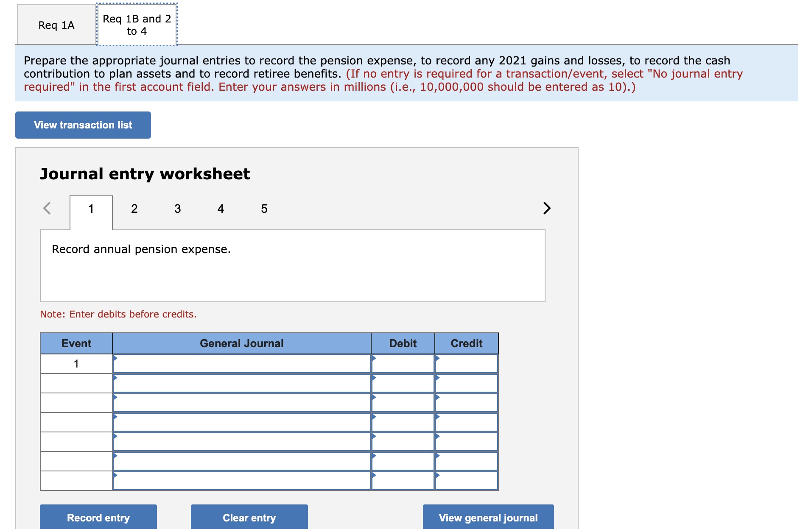Click the first Debit amount input field
803x532 pixels.
click(403, 363)
